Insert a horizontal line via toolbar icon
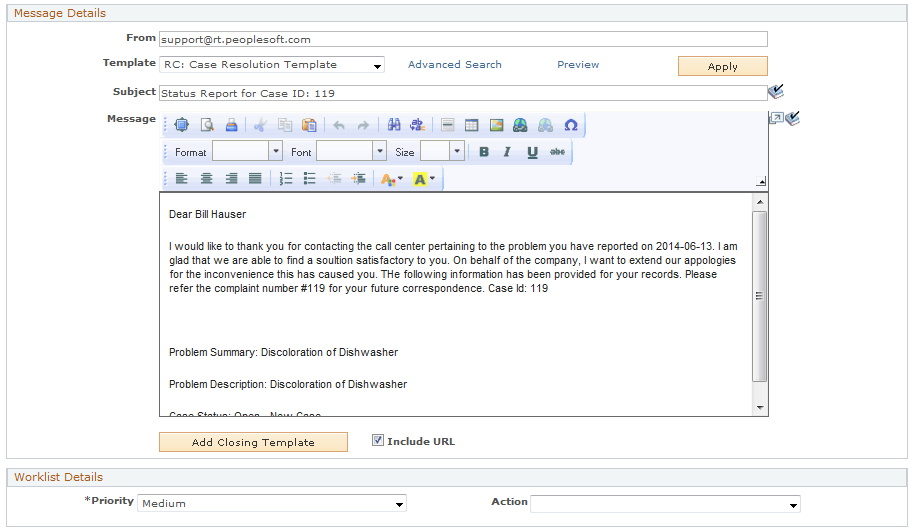This screenshot has width=915, height=531. coord(448,125)
